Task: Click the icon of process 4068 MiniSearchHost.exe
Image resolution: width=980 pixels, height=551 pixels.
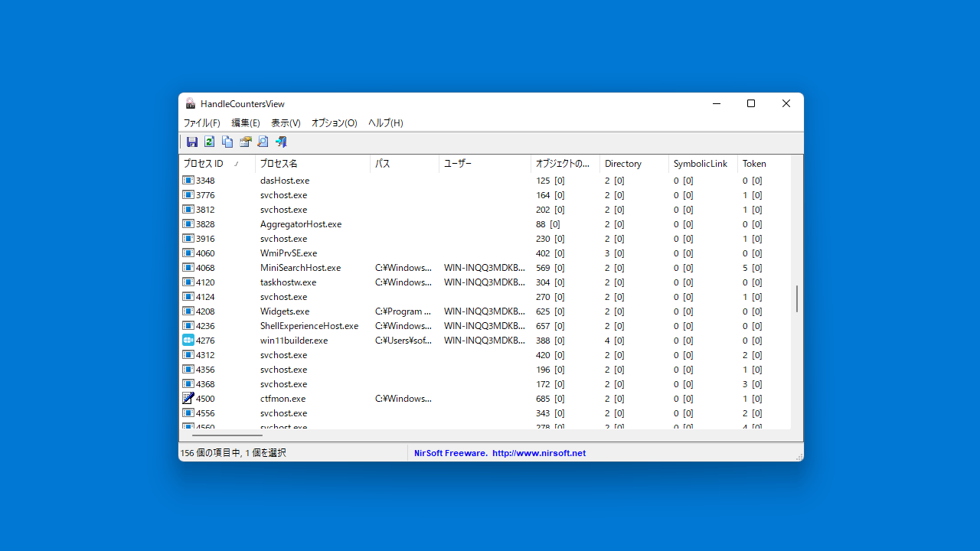Action: pyautogui.click(x=188, y=267)
